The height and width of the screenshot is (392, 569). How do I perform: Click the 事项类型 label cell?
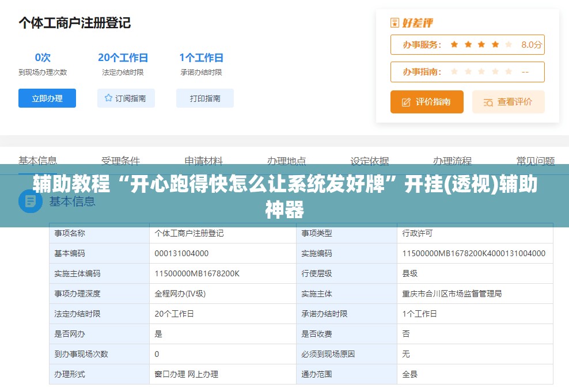(x=346, y=233)
